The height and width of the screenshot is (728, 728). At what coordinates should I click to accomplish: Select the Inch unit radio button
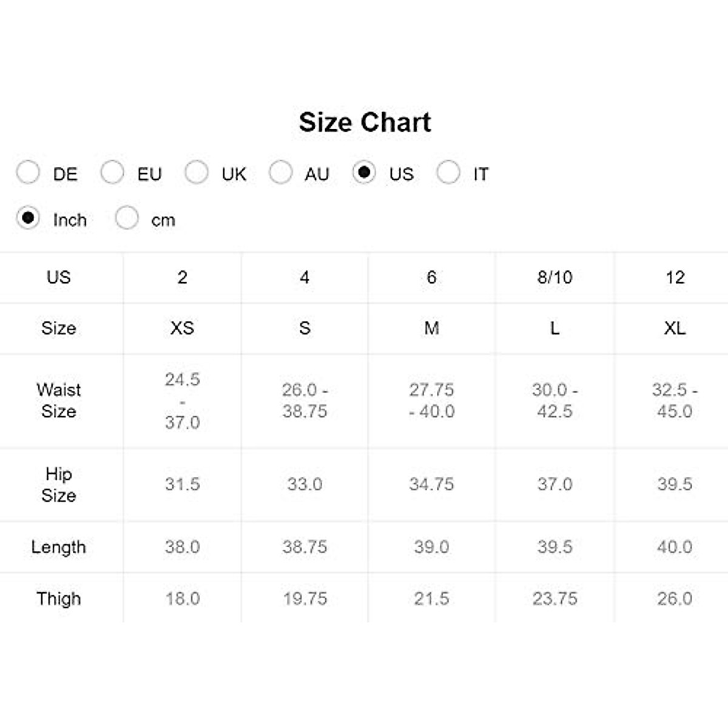28,218
